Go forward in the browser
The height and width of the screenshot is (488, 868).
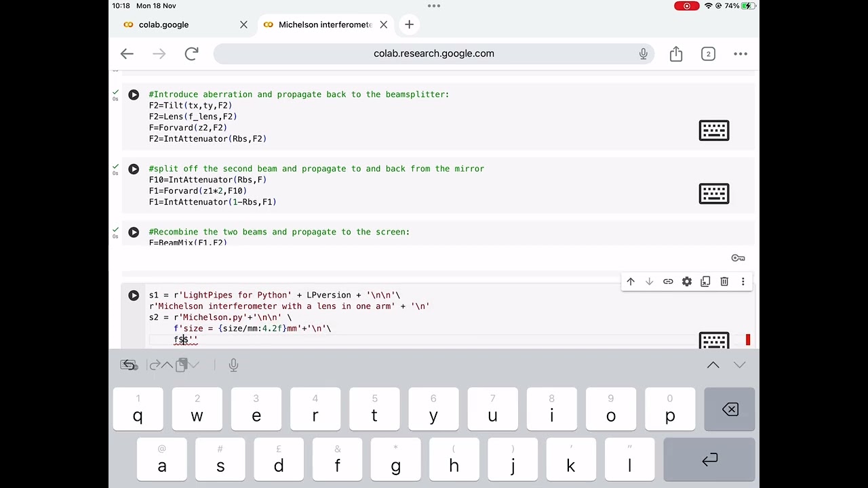click(x=159, y=54)
